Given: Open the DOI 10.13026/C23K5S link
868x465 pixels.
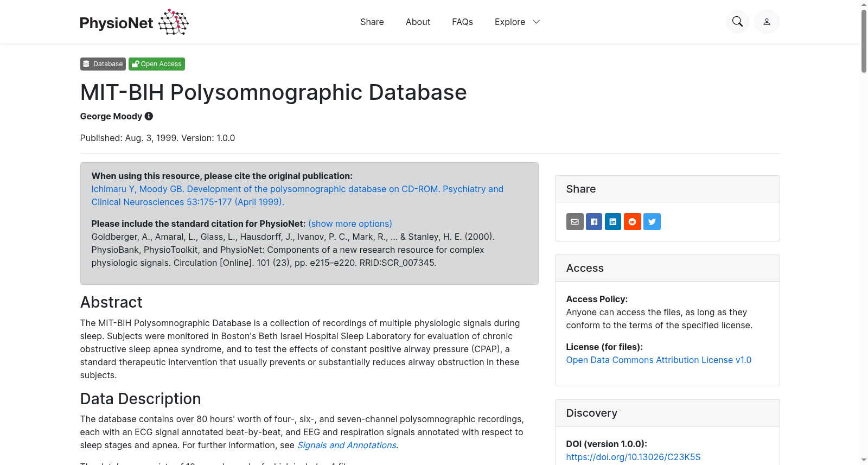Looking at the screenshot, I should (x=633, y=457).
